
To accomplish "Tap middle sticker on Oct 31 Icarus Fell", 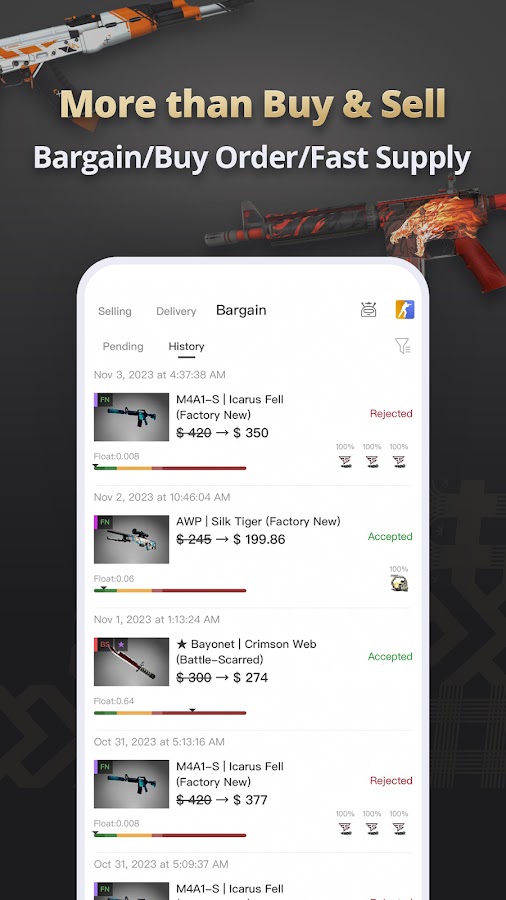I will (x=372, y=828).
